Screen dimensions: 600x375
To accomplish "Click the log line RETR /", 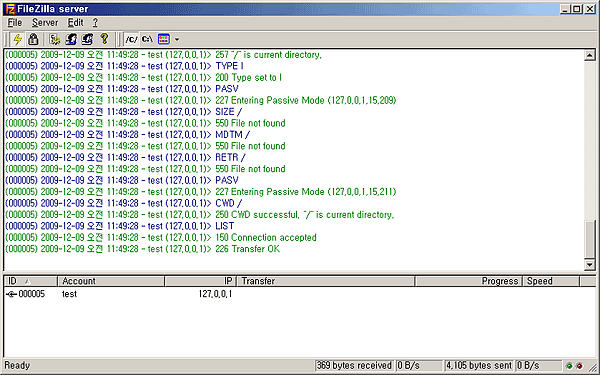I will [126, 157].
